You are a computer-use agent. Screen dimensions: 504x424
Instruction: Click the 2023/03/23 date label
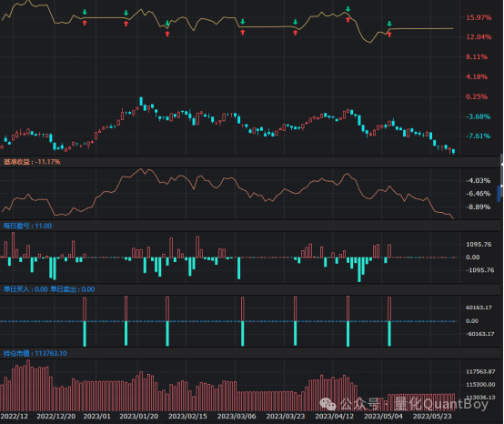pos(286,417)
